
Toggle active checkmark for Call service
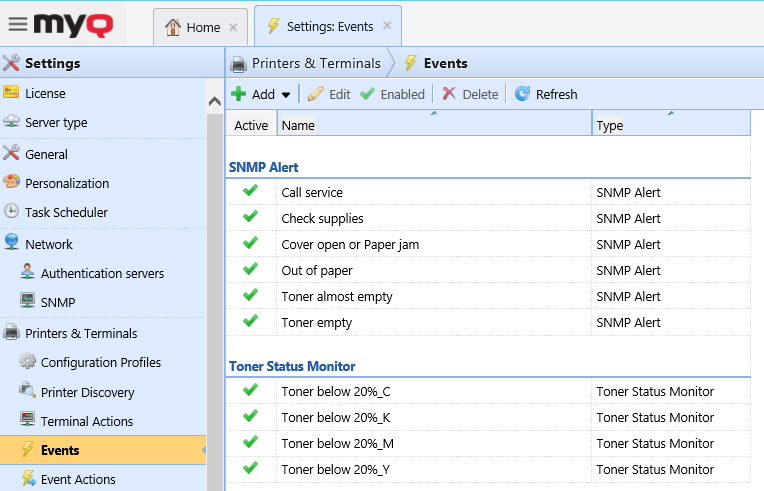coord(250,192)
